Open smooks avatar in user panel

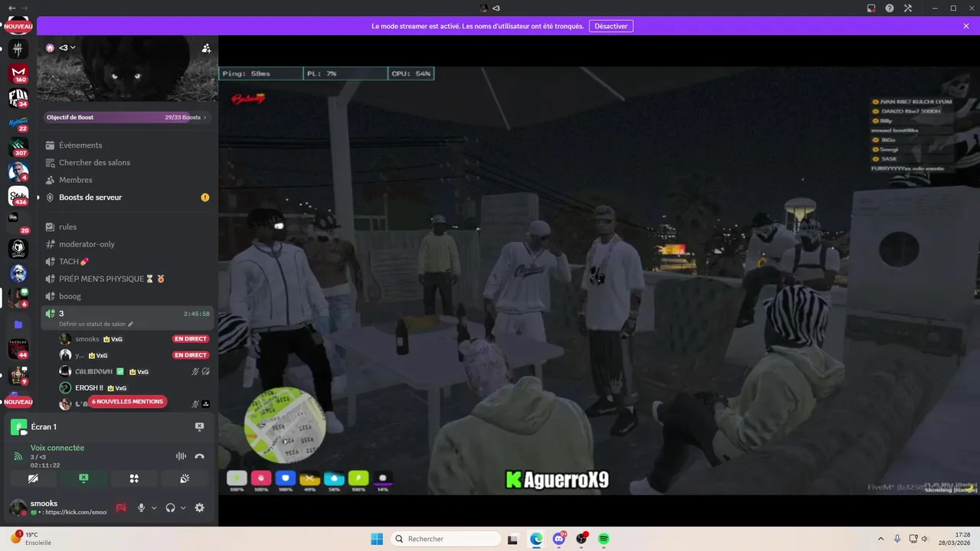[18, 507]
